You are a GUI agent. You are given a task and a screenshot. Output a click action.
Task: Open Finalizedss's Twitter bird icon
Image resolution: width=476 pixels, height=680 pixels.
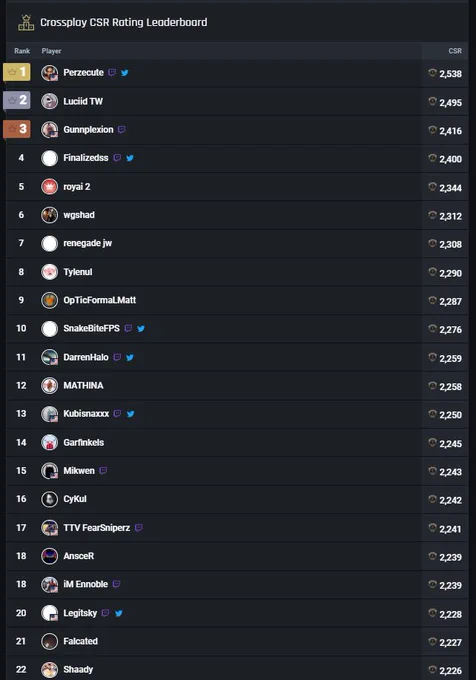click(x=130, y=158)
